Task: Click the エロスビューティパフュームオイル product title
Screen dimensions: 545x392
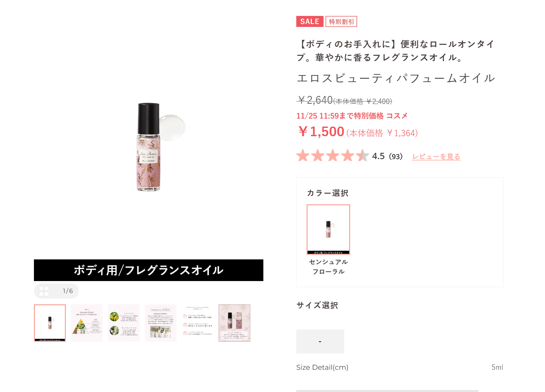Action: coord(396,78)
